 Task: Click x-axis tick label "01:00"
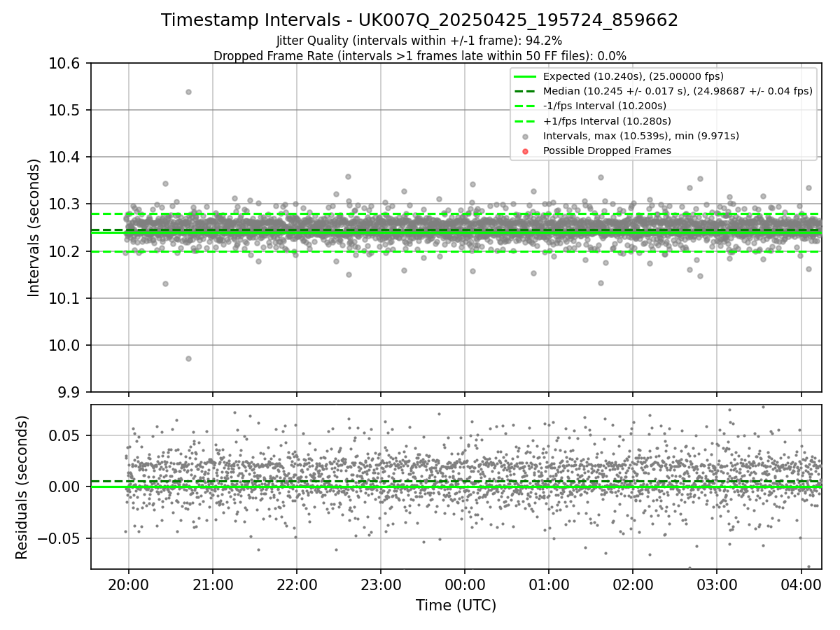point(548,584)
